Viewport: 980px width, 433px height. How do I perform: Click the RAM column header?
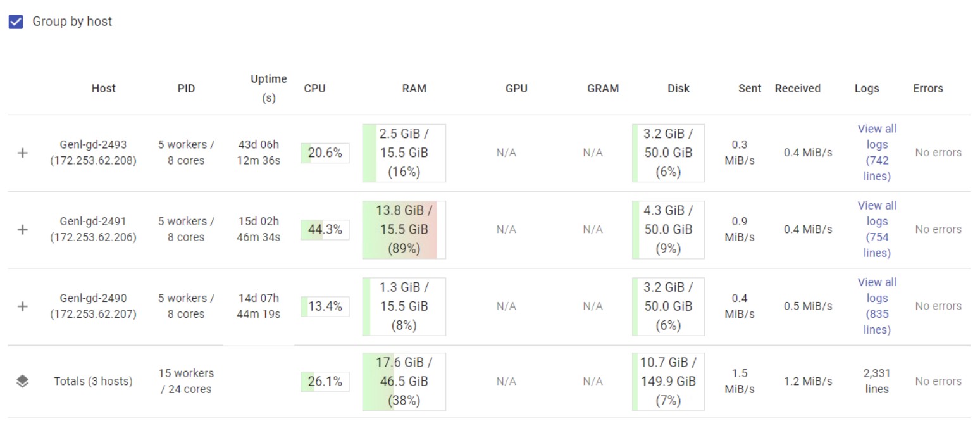(x=414, y=88)
